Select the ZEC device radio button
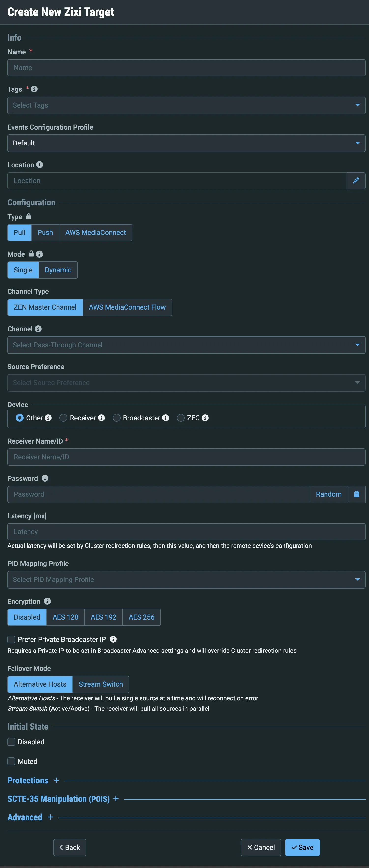369x868 pixels. (x=181, y=418)
